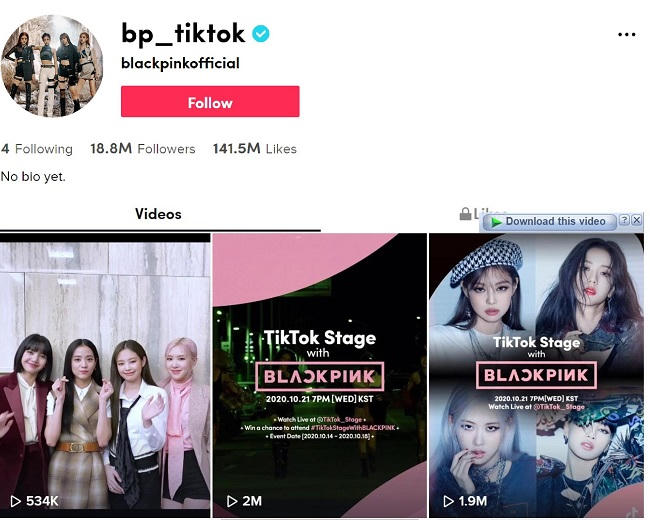Click the bp_tiktok username heading

point(183,34)
